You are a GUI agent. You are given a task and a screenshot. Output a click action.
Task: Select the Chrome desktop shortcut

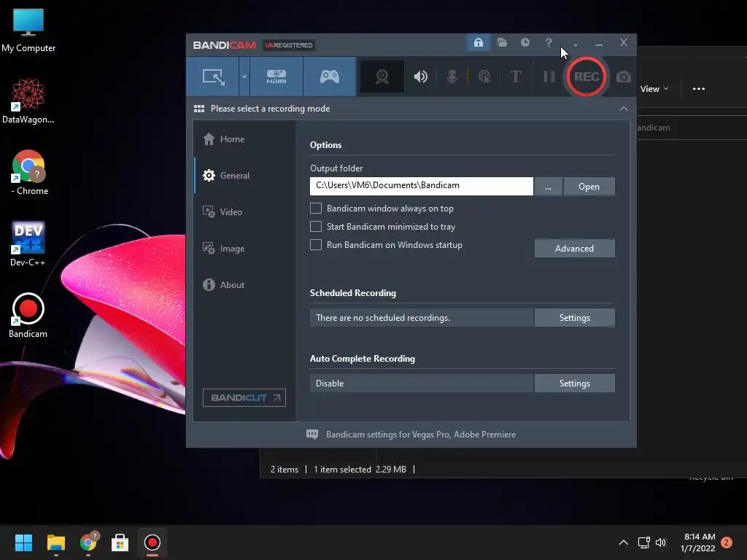click(28, 173)
